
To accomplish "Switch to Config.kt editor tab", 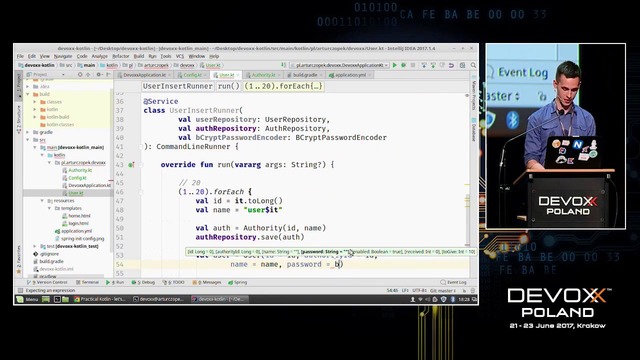I will point(192,75).
